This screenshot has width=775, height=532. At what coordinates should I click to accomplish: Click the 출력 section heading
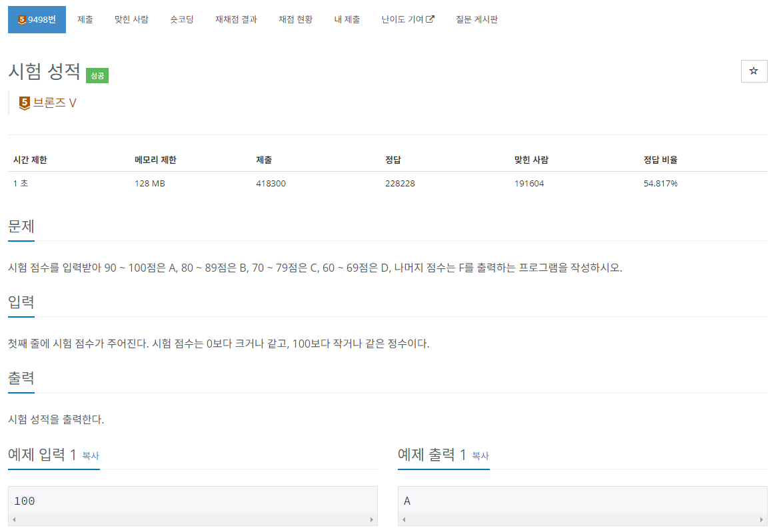tap(21, 378)
